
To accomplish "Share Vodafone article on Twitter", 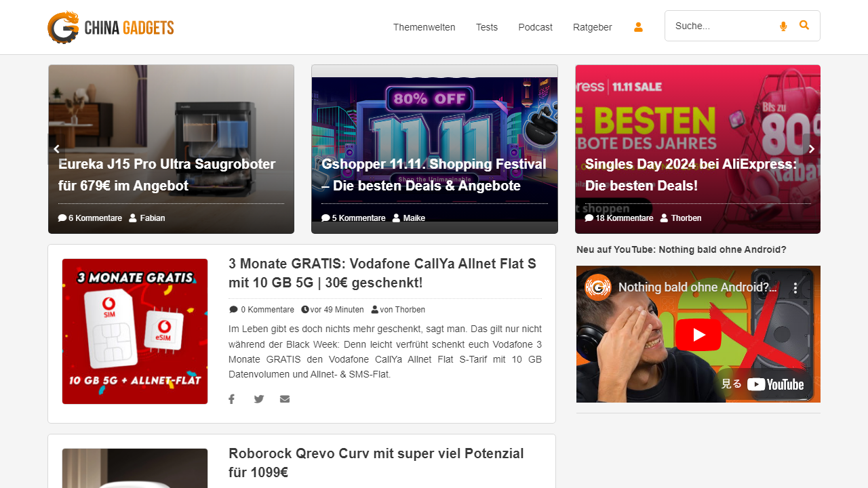I will click(x=258, y=399).
